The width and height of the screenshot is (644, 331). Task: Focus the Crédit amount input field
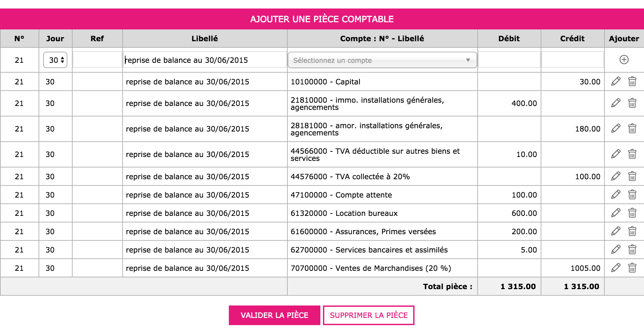[x=572, y=60]
